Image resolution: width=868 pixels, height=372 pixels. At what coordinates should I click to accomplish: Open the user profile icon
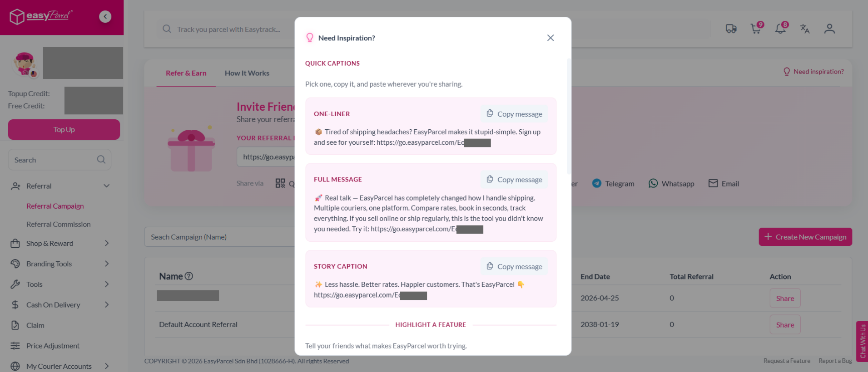(829, 29)
